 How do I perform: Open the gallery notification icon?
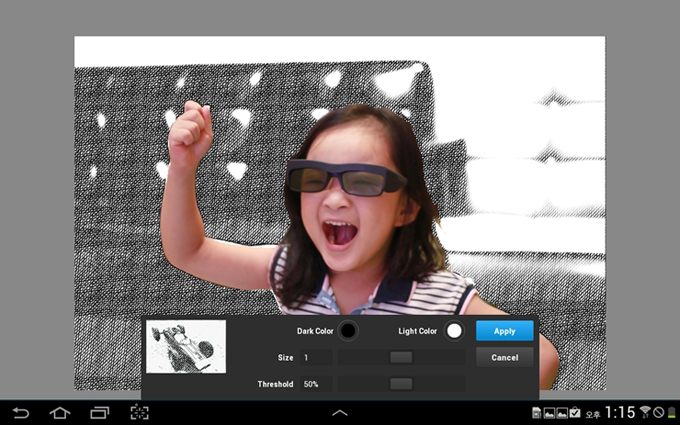pos(549,412)
